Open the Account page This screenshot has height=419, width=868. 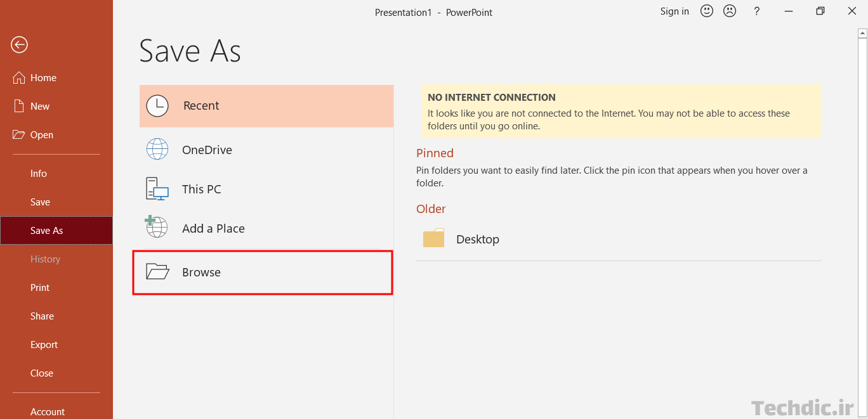click(56, 411)
